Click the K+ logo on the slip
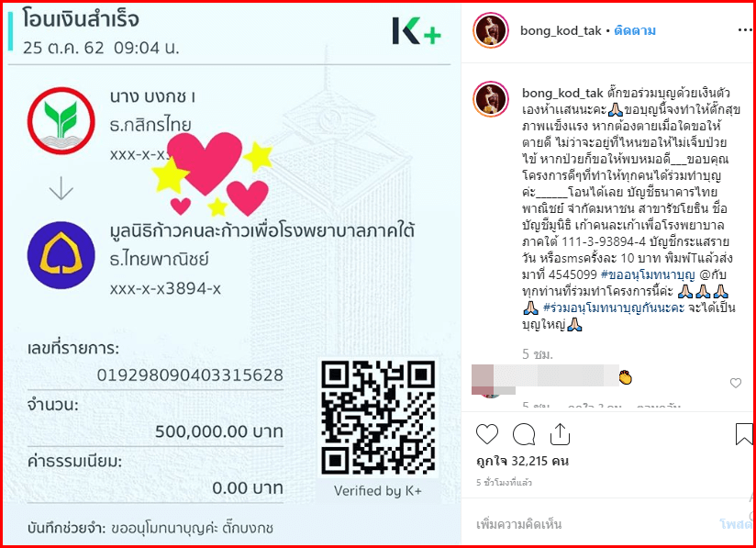This screenshot has height=548, width=756. 417,31
